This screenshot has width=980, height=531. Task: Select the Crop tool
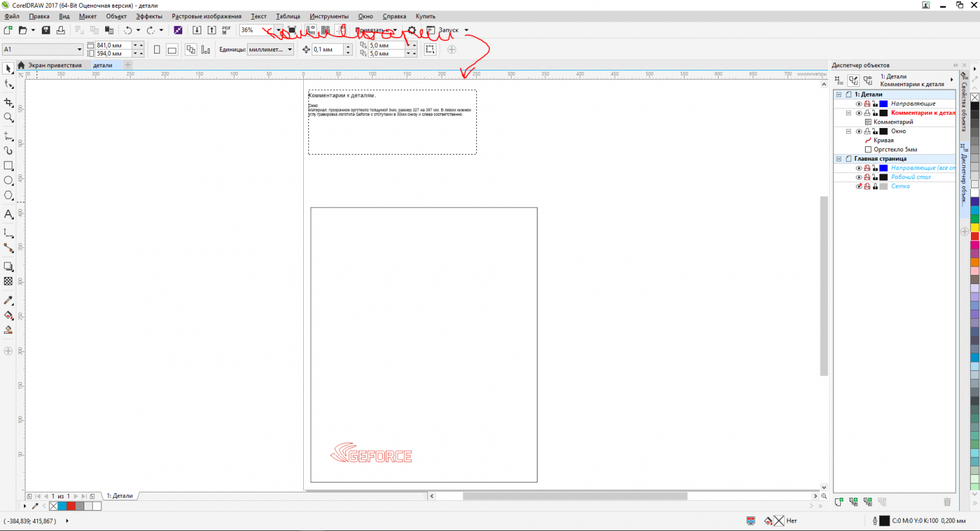coord(8,103)
